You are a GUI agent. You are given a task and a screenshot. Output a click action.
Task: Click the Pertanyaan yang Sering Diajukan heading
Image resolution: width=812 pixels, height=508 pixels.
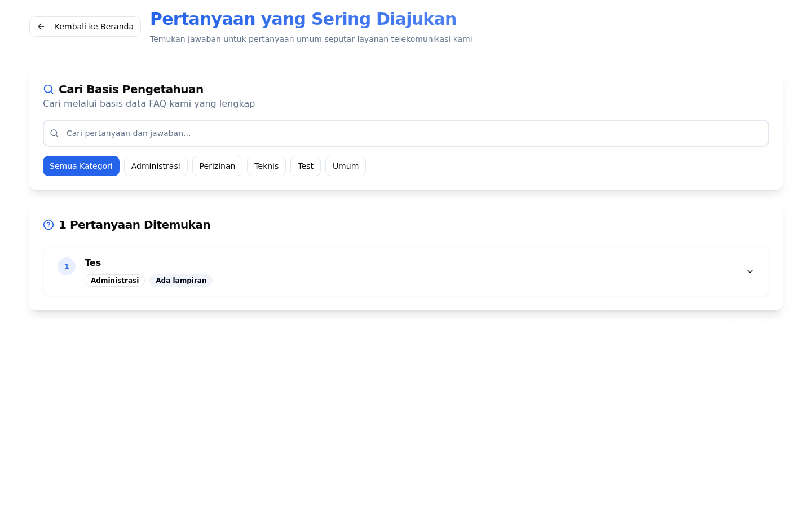(303, 19)
